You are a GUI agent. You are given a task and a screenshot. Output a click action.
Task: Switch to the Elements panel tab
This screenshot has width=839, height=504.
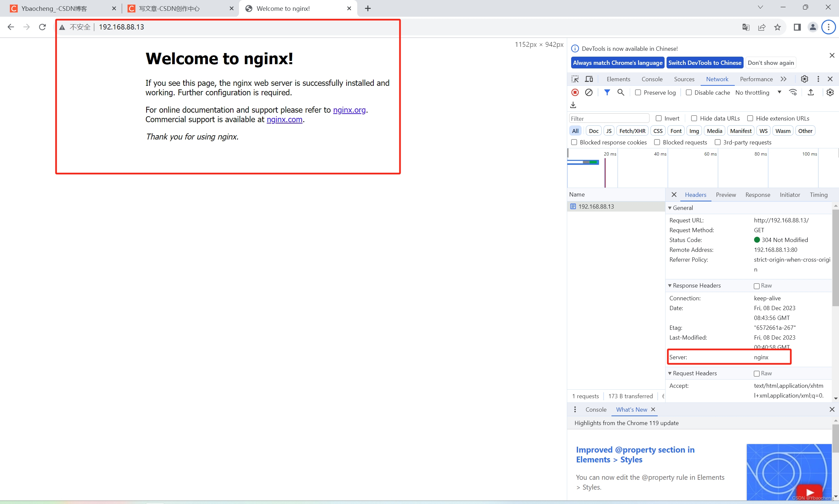pos(618,79)
